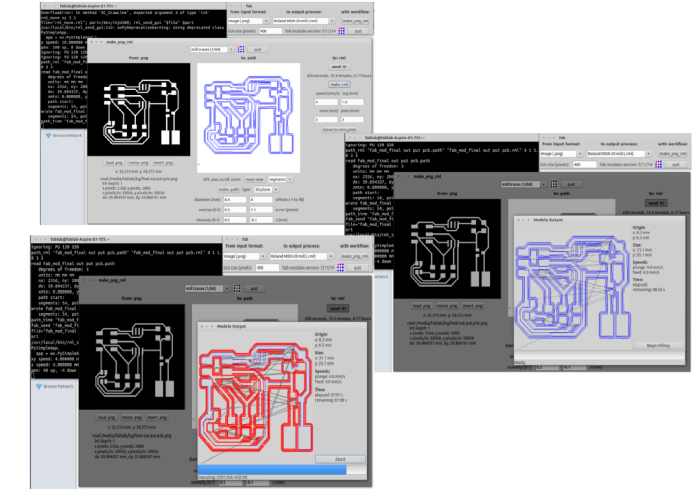This screenshot has width=700, height=500.
Task: Open the 'segments' dropdown beside reset view
Action: point(280,179)
